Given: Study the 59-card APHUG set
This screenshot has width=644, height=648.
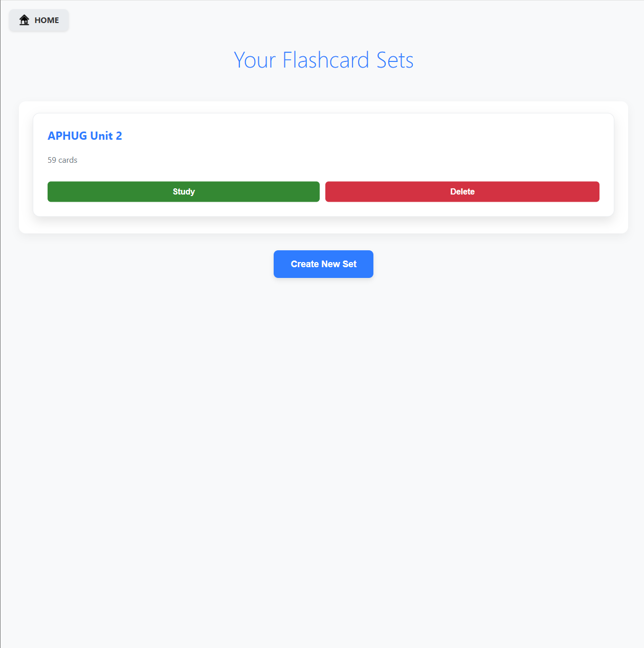Looking at the screenshot, I should pyautogui.click(x=184, y=191).
